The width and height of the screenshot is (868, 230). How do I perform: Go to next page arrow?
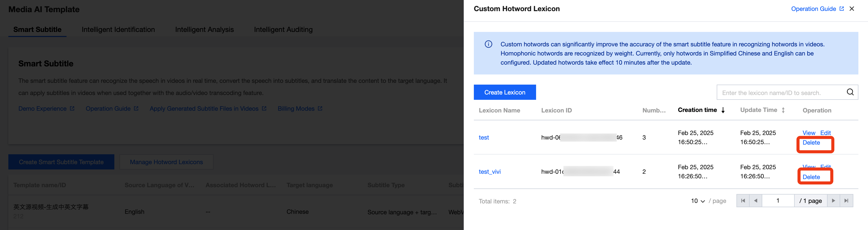pos(833,201)
